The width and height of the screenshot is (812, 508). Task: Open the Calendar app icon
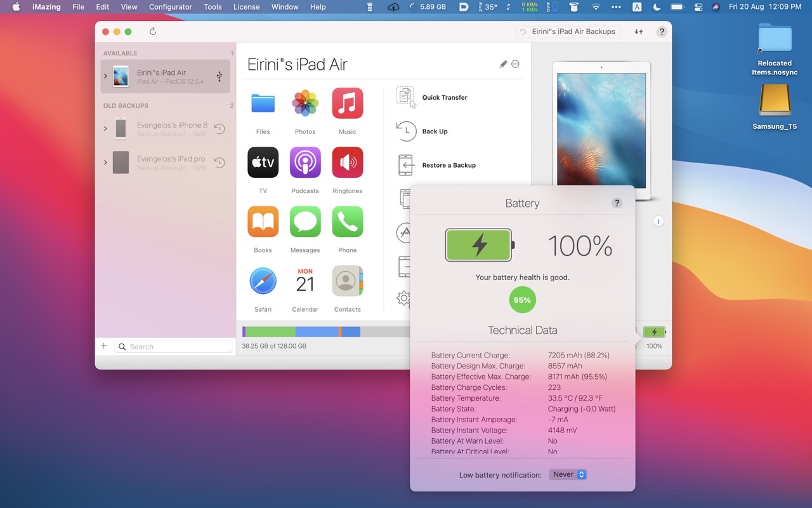(x=305, y=281)
